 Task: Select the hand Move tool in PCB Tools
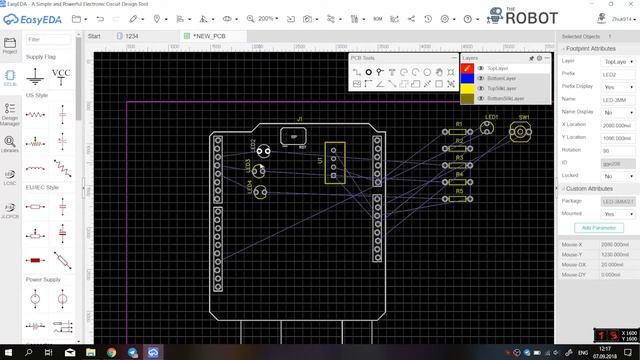[x=439, y=72]
